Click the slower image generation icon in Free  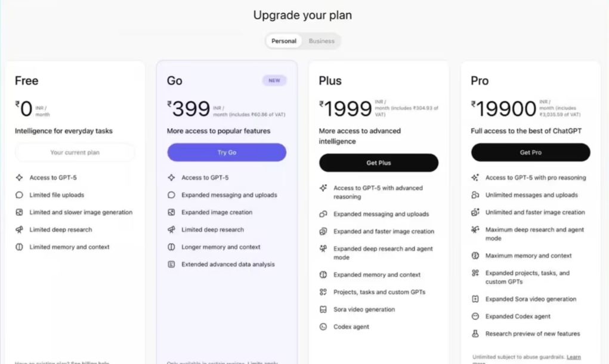pos(18,212)
